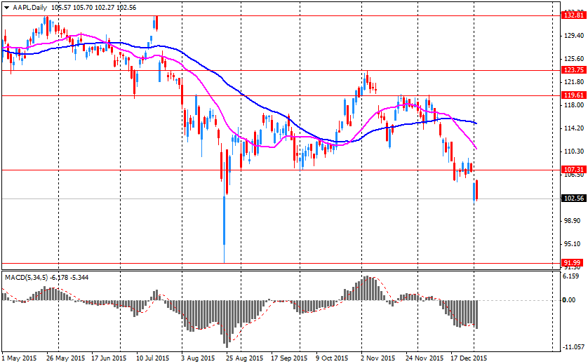
Task: Click the 110.30 price scale value
Action: tap(574, 151)
